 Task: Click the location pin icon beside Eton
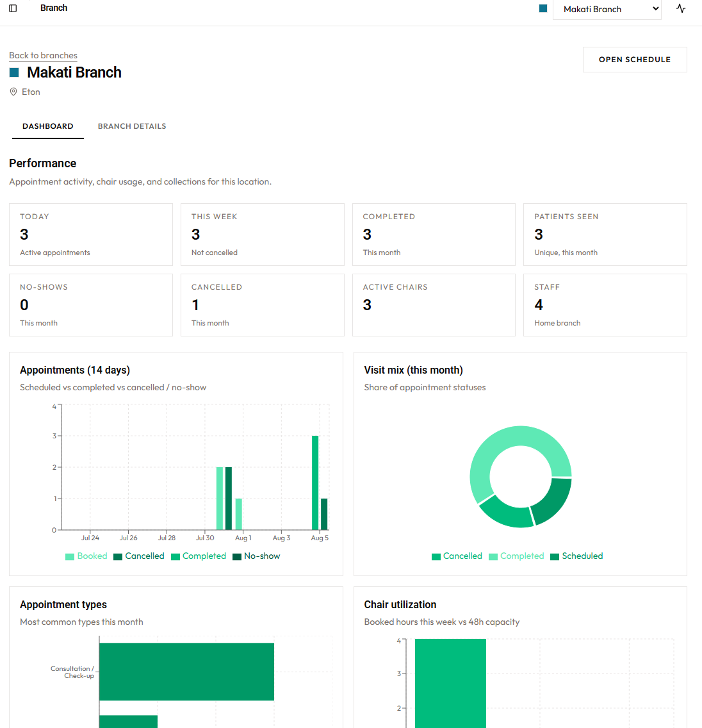13,92
